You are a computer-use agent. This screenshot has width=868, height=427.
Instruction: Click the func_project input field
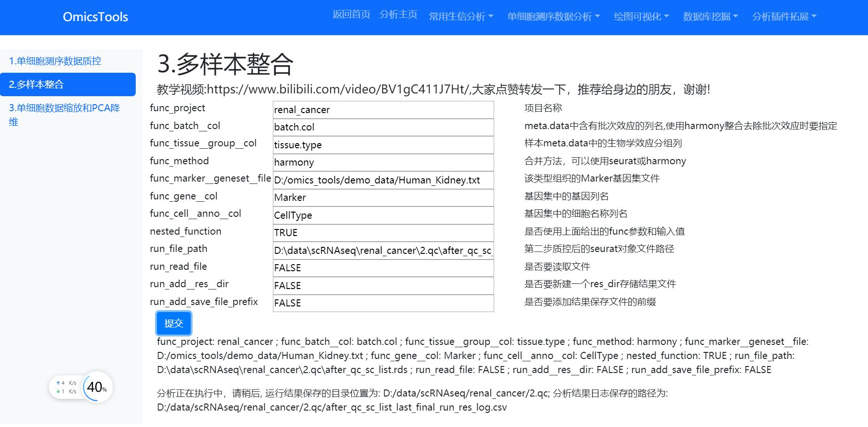383,110
